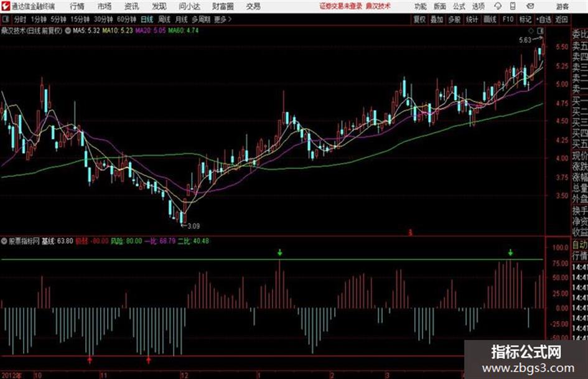
Task: Click the 鼎汉技术(日线 前复权) chart title
Action: (32, 30)
